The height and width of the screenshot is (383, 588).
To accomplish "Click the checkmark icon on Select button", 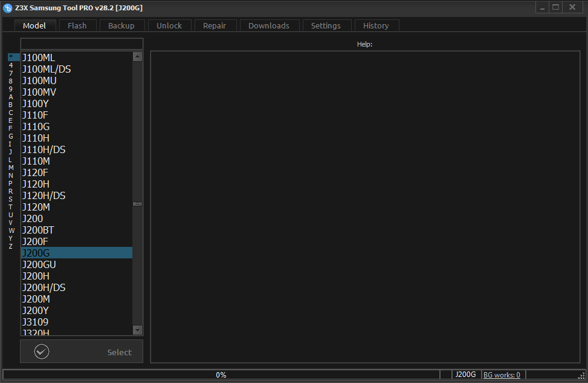I will pyautogui.click(x=42, y=352).
